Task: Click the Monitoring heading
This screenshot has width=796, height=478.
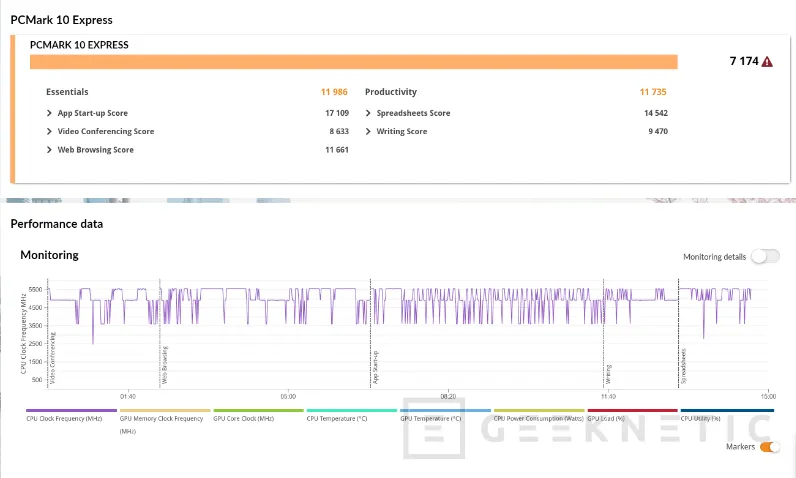Action: click(49, 255)
